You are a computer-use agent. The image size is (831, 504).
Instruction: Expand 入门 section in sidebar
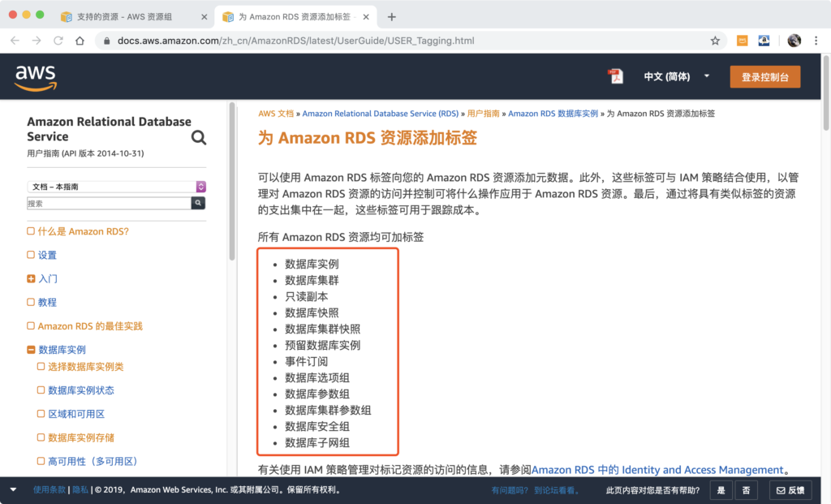point(31,278)
